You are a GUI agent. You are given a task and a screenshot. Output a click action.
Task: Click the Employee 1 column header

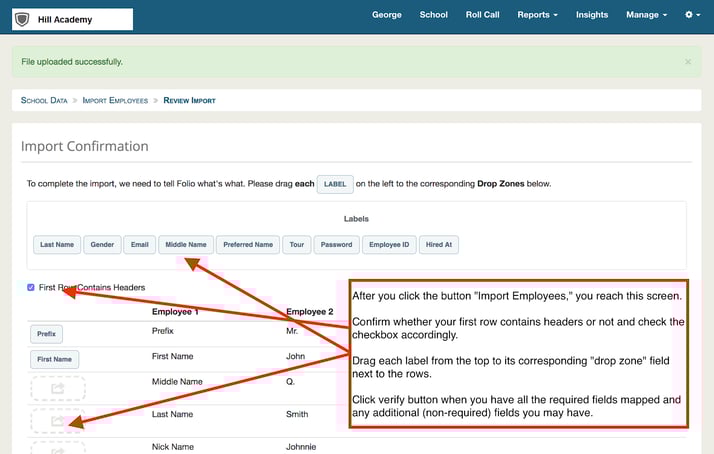175,311
